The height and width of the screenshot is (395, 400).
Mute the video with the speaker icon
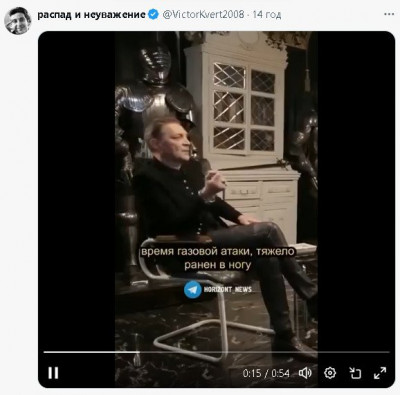tap(305, 373)
